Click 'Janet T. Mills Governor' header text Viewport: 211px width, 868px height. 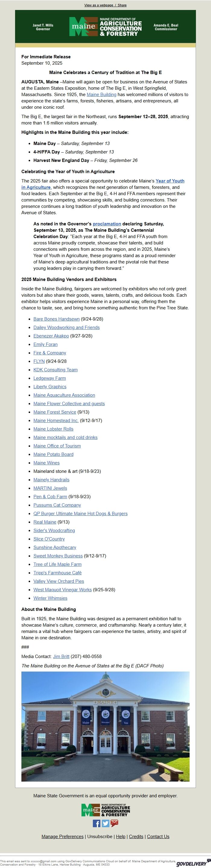(x=43, y=27)
